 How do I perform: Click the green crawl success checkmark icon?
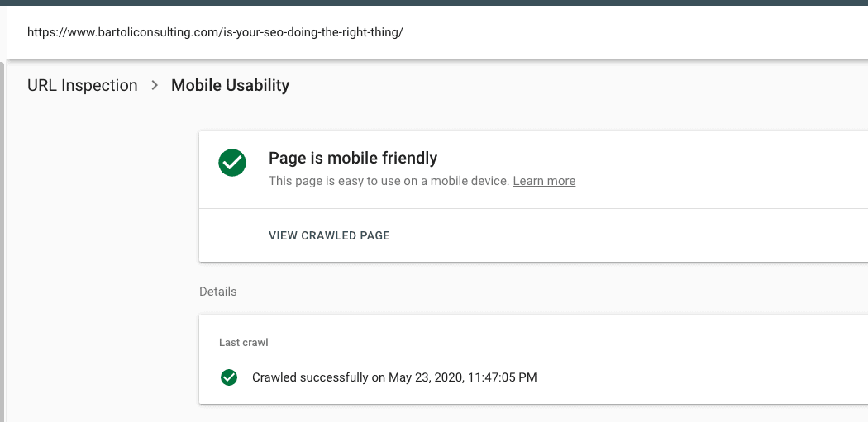point(229,377)
